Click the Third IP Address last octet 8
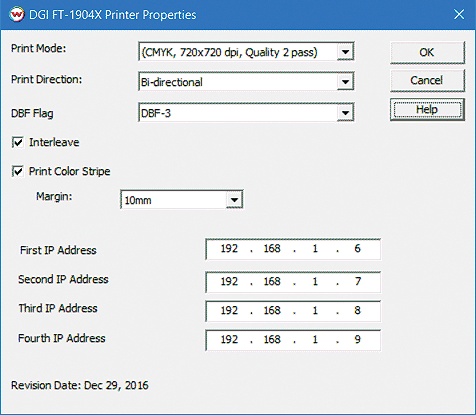476x415 pixels. tap(358, 311)
